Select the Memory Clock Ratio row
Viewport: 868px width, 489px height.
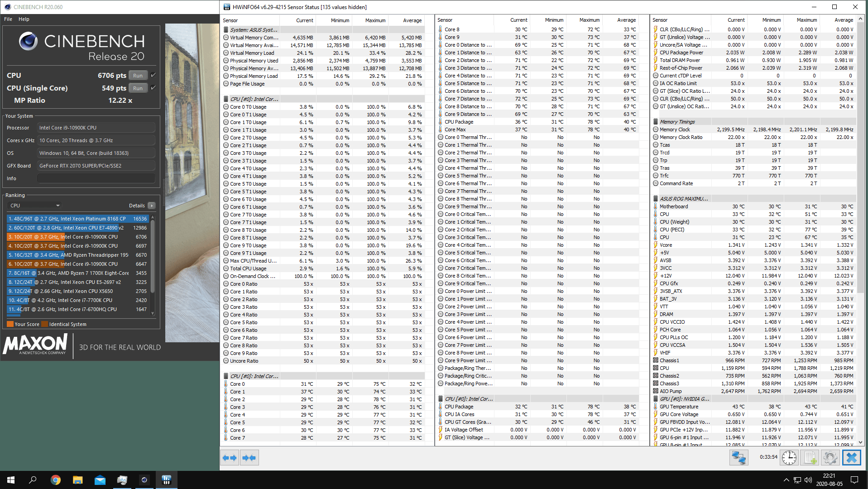pyautogui.click(x=754, y=137)
